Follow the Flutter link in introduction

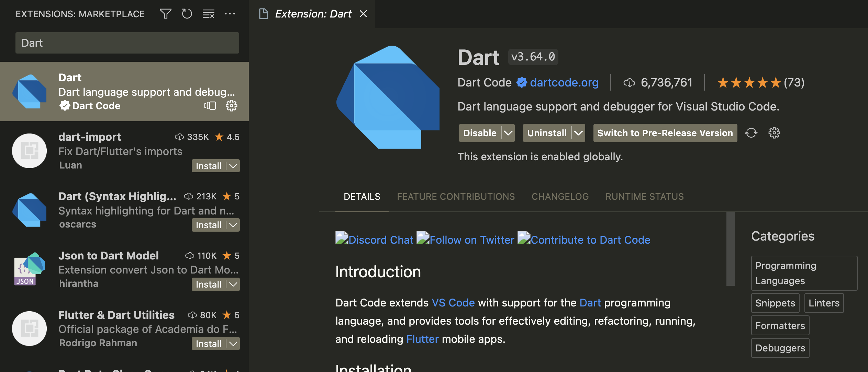pos(422,339)
